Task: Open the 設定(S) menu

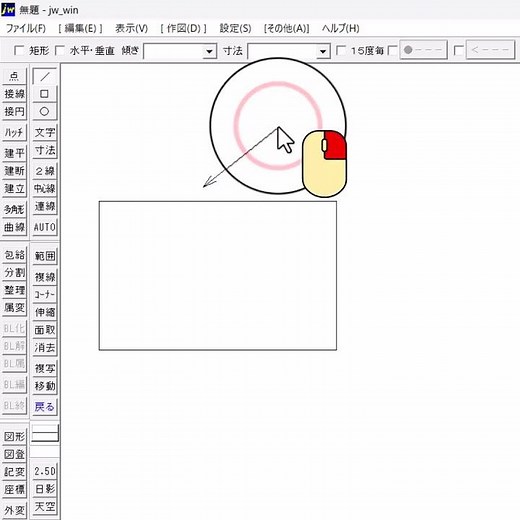Action: point(235,28)
